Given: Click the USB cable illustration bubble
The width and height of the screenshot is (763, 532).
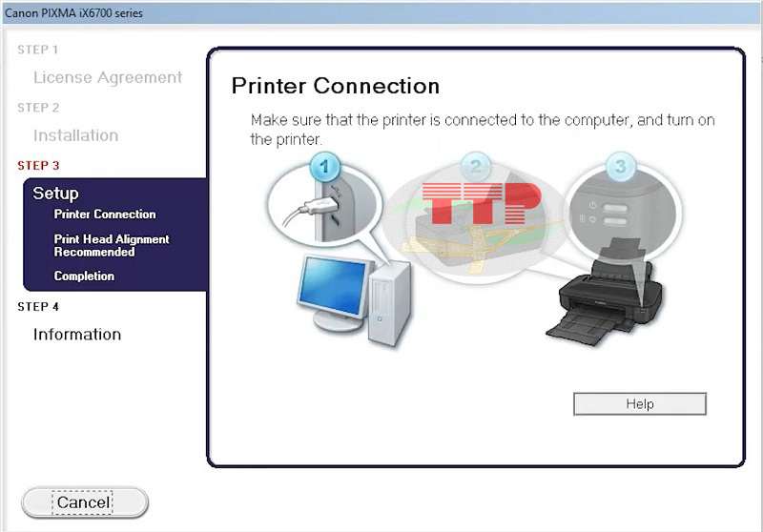Looking at the screenshot, I should point(324,204).
